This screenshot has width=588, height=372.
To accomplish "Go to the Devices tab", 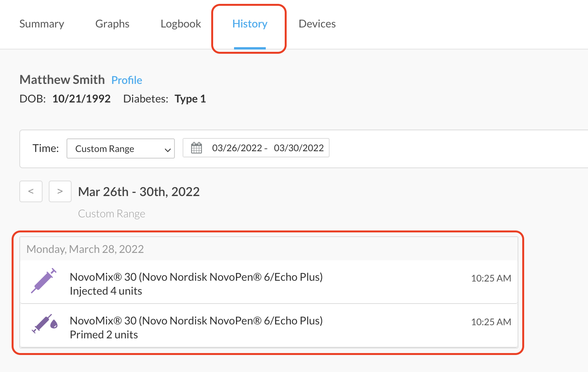I will pyautogui.click(x=317, y=24).
